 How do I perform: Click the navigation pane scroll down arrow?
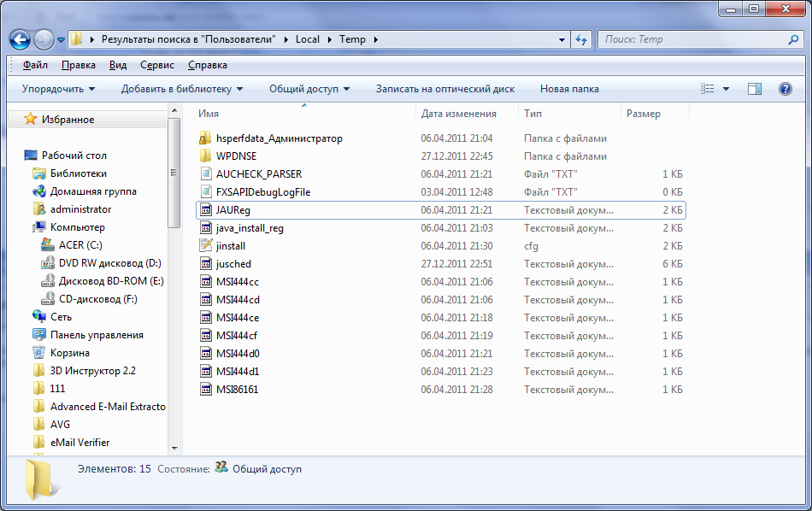(174, 449)
